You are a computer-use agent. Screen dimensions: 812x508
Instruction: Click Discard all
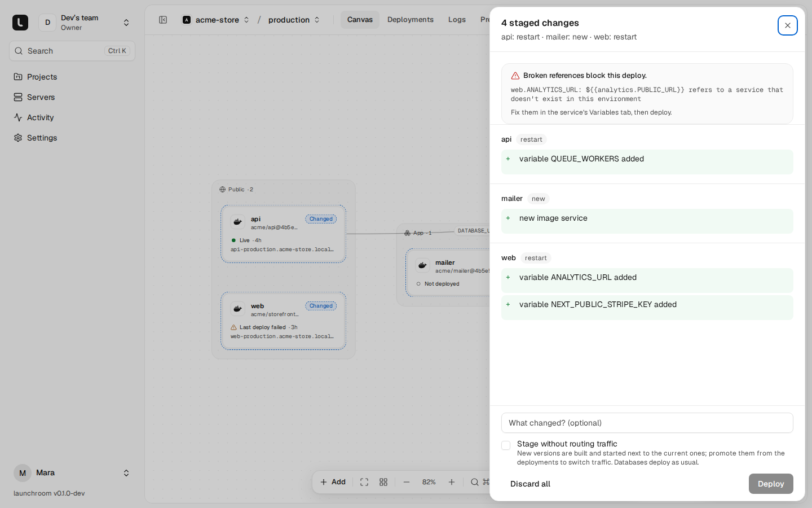point(530,484)
